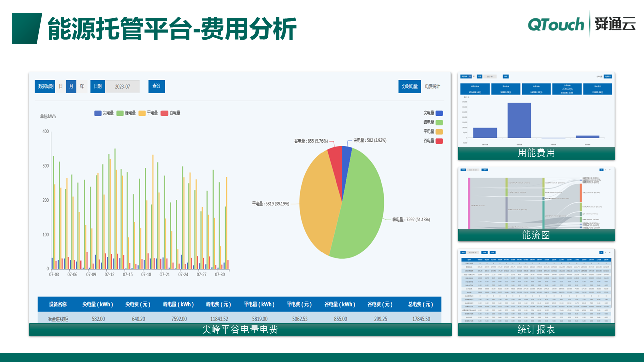Open the 2023-07 date picker
The height and width of the screenshot is (362, 644).
[x=122, y=86]
